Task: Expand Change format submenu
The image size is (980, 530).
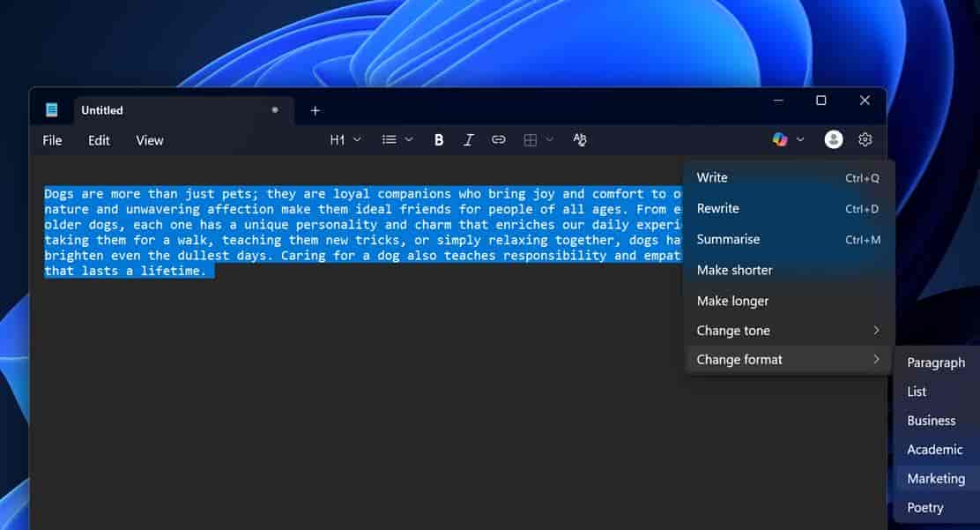Action: [x=788, y=360]
